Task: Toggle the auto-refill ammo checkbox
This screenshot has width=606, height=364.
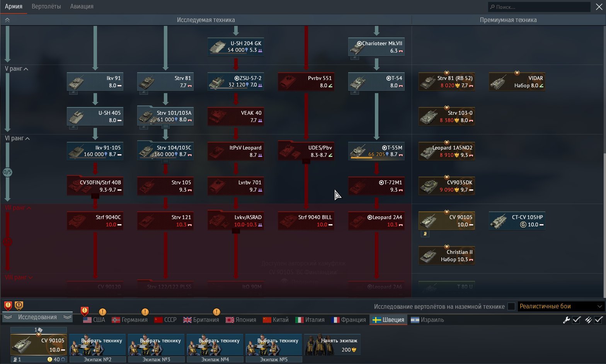Action: 598,320
